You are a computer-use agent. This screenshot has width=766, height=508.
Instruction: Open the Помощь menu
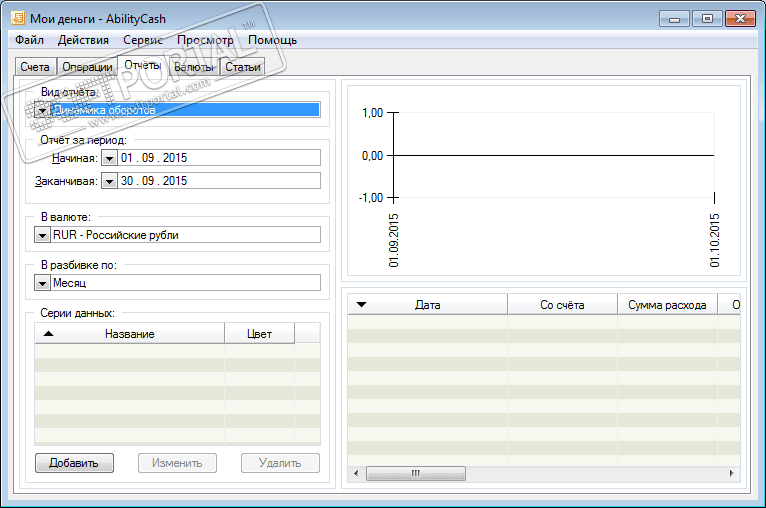(272, 40)
